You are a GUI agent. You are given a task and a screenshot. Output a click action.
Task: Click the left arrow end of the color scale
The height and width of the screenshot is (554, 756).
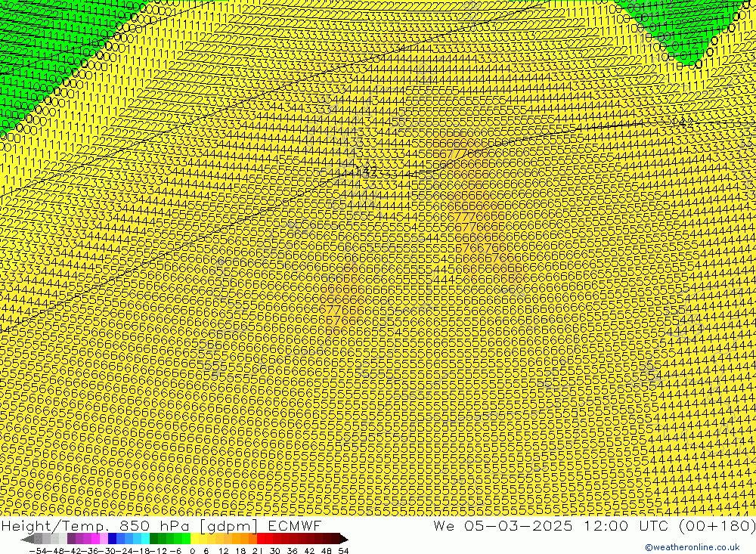click(x=27, y=539)
